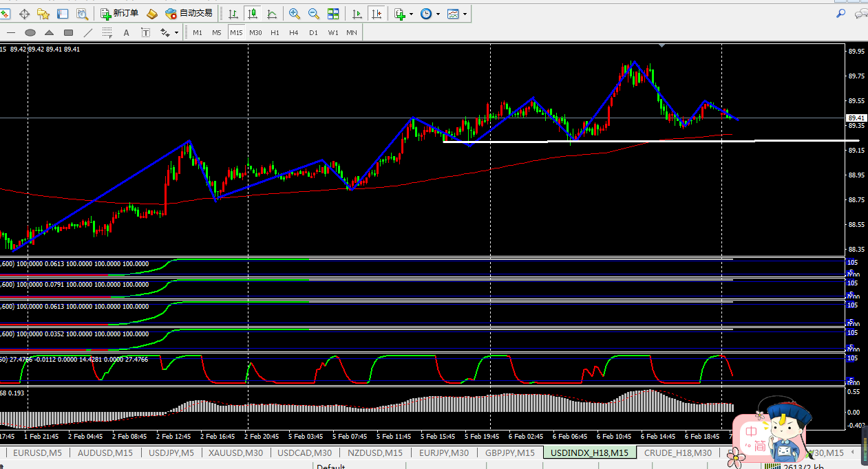
Task: Toggle the Terminal panel icon
Action: click(x=63, y=14)
